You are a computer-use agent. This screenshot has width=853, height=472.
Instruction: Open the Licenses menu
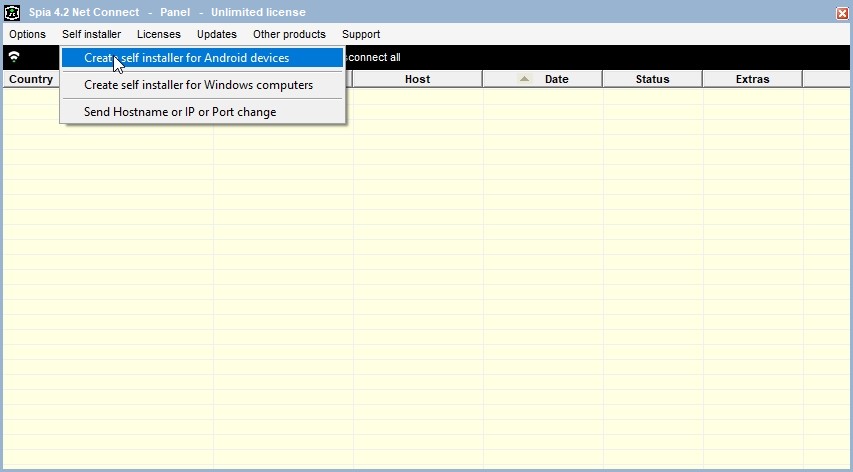[159, 34]
